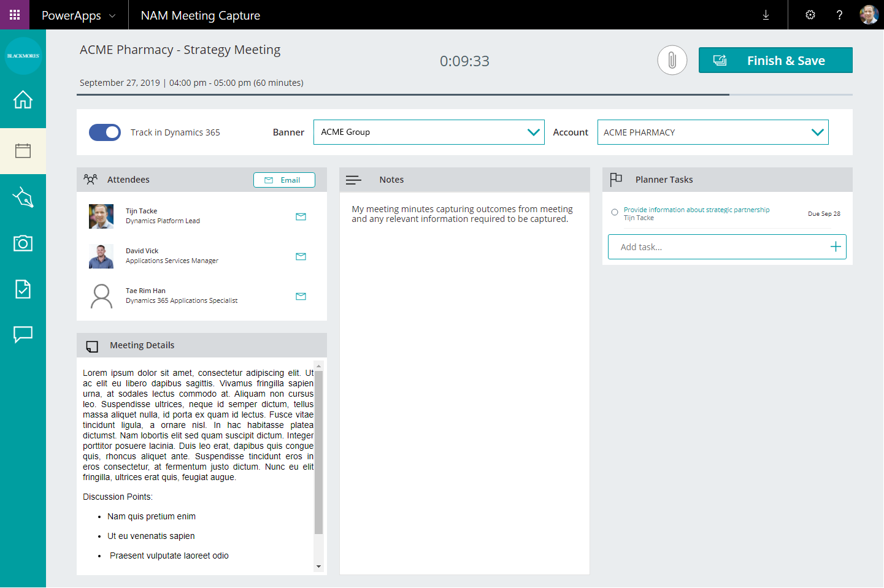Open the camera capture icon
Viewport: 884px width, 588px height.
[23, 243]
